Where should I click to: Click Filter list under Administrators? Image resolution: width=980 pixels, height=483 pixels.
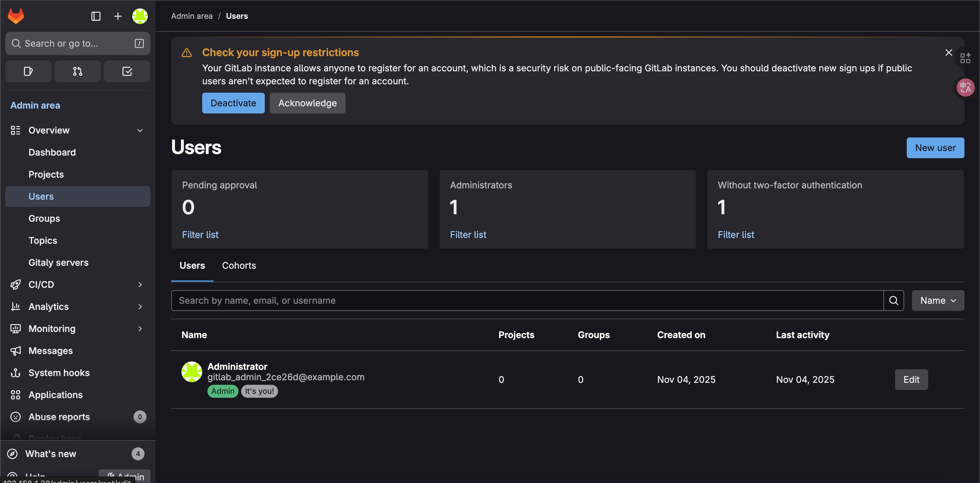pyautogui.click(x=468, y=234)
